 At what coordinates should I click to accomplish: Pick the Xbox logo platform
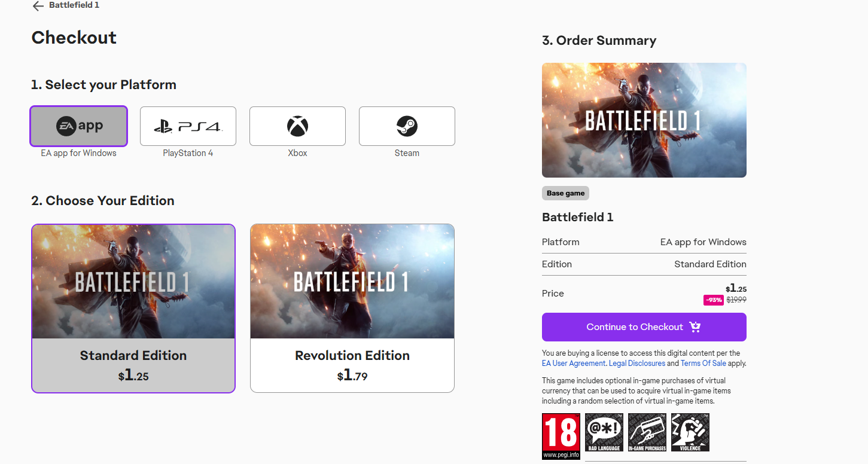(x=297, y=126)
